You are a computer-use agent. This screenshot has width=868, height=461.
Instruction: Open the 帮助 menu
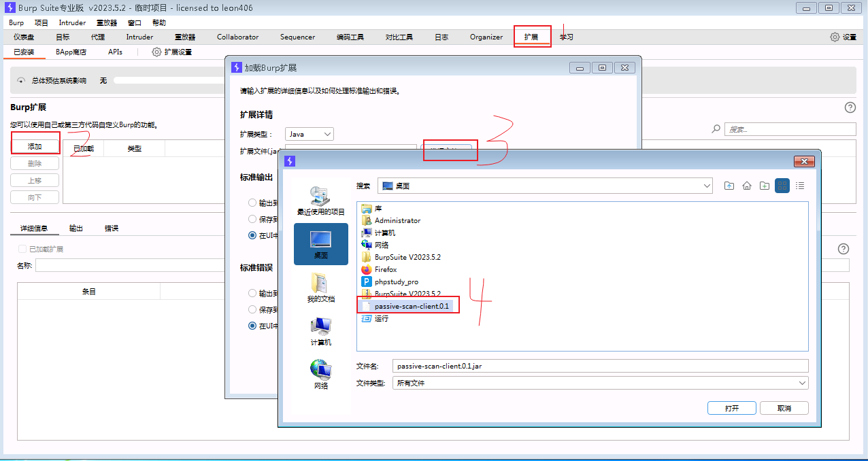159,22
